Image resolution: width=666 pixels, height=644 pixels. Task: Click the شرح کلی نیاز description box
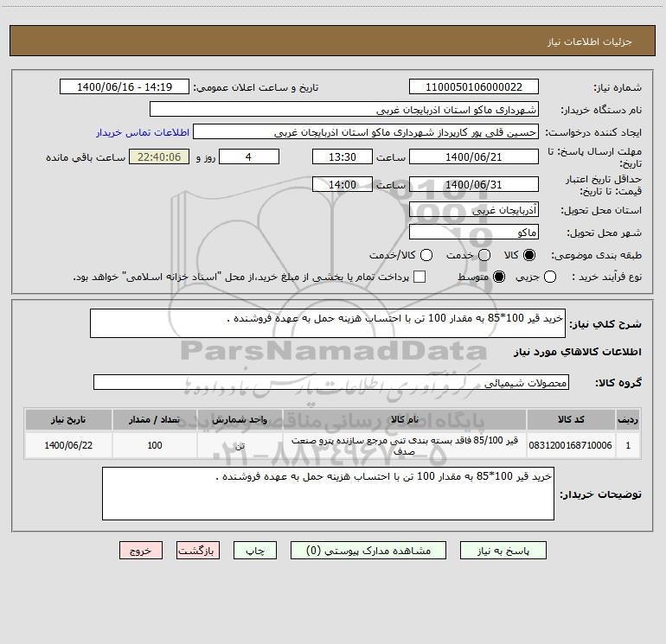coord(328,323)
